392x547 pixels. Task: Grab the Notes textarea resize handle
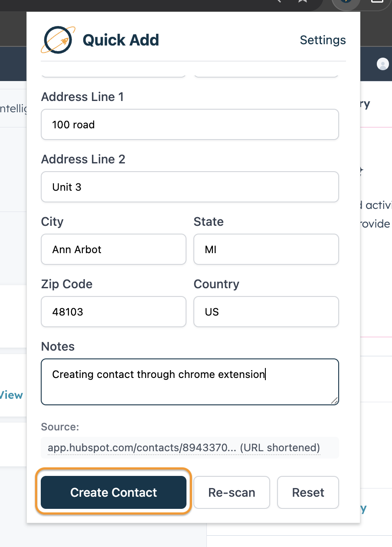(x=334, y=400)
